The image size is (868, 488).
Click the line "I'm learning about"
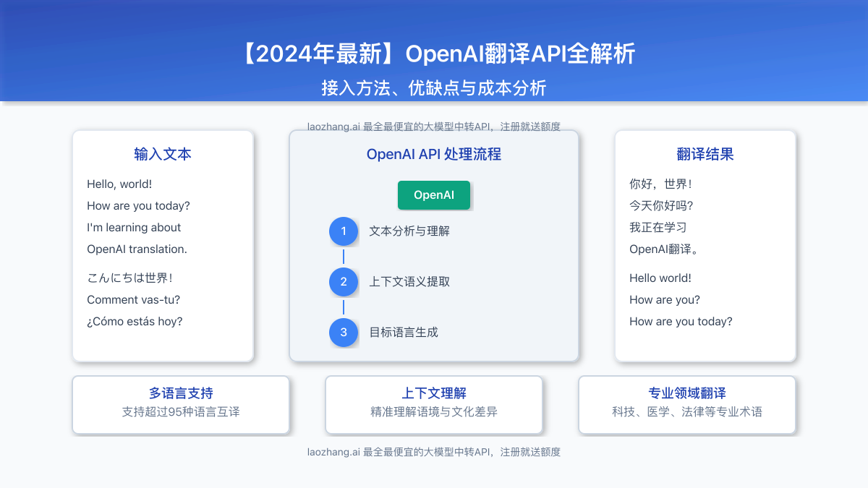pyautogui.click(x=134, y=228)
